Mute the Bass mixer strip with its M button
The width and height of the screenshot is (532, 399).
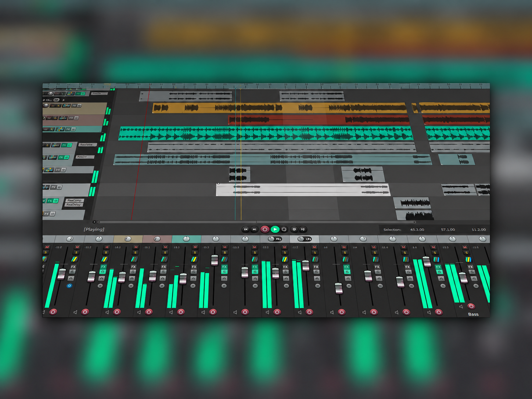tap(465, 247)
